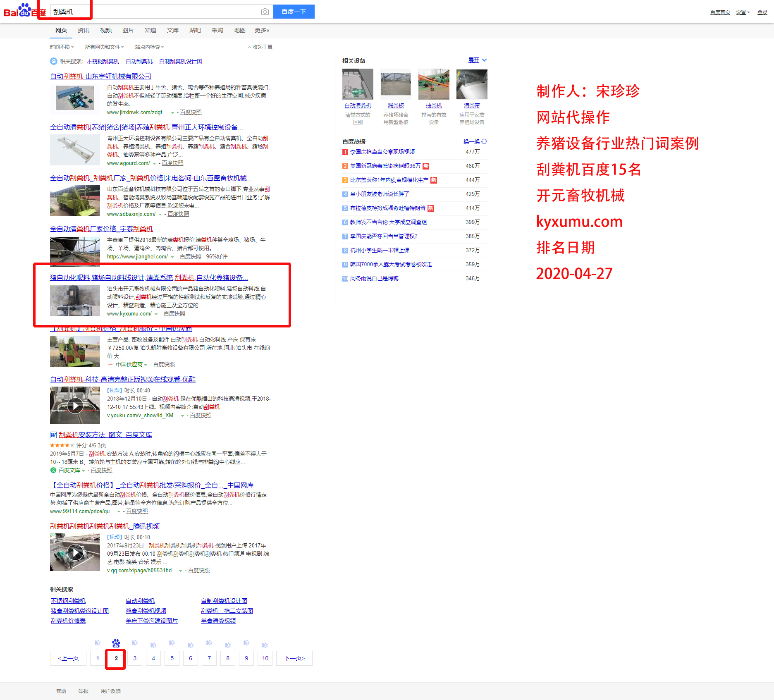Open the 所有网页和文件 dropdown
Viewport: 774px width, 700px height.
[x=105, y=47]
